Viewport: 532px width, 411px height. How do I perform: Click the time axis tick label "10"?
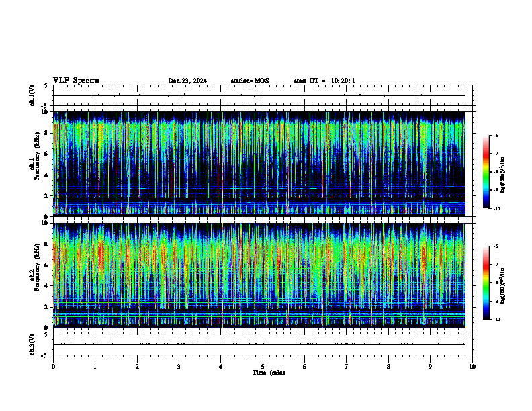tap(472, 367)
